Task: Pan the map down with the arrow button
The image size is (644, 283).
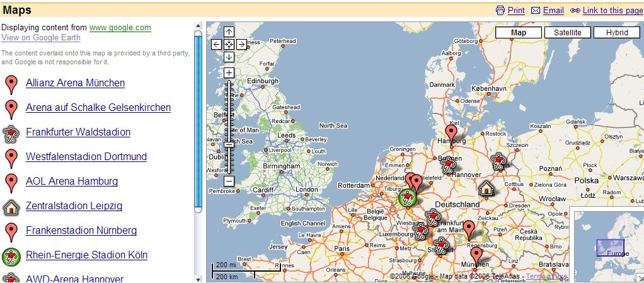Action: 229,57
